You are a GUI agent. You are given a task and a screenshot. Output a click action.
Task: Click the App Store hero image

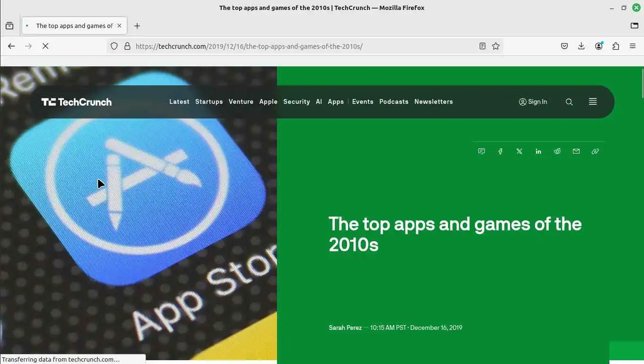(x=138, y=213)
